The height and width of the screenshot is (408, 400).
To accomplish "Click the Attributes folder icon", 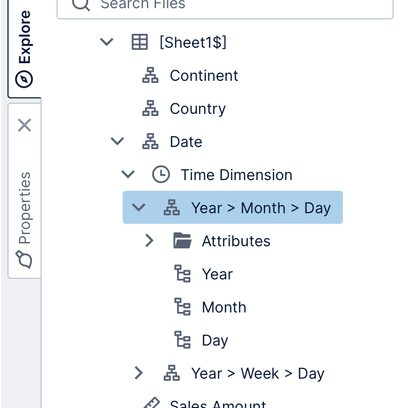I will (182, 241).
